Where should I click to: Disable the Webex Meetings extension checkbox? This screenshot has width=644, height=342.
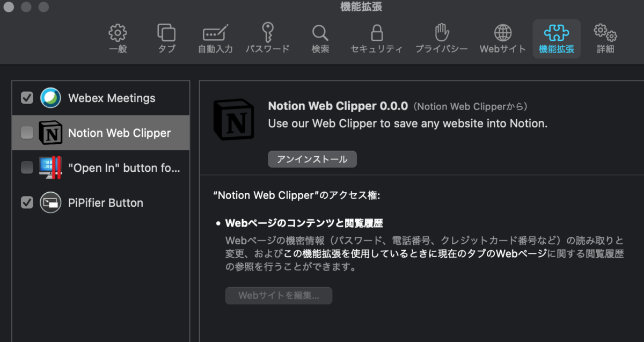(x=27, y=98)
